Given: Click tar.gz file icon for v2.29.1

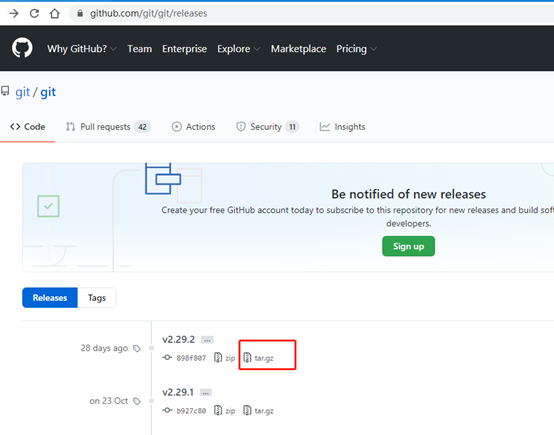Looking at the screenshot, I should [x=247, y=410].
